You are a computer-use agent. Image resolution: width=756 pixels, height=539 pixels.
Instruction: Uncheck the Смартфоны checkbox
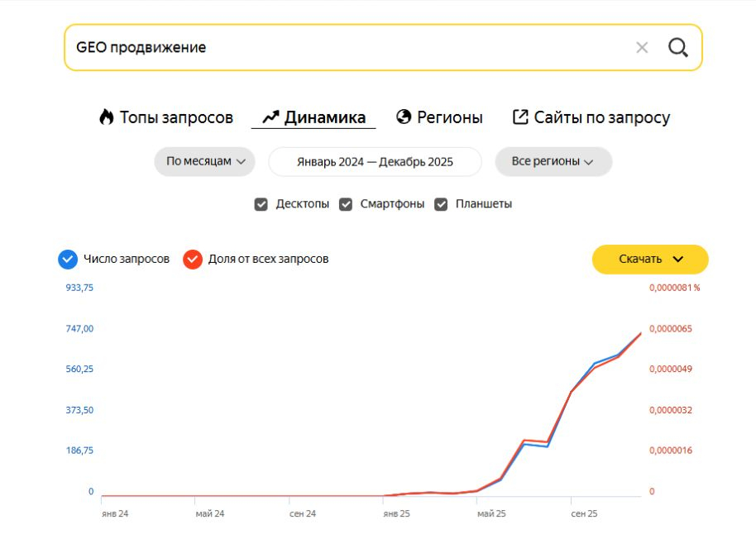click(346, 204)
